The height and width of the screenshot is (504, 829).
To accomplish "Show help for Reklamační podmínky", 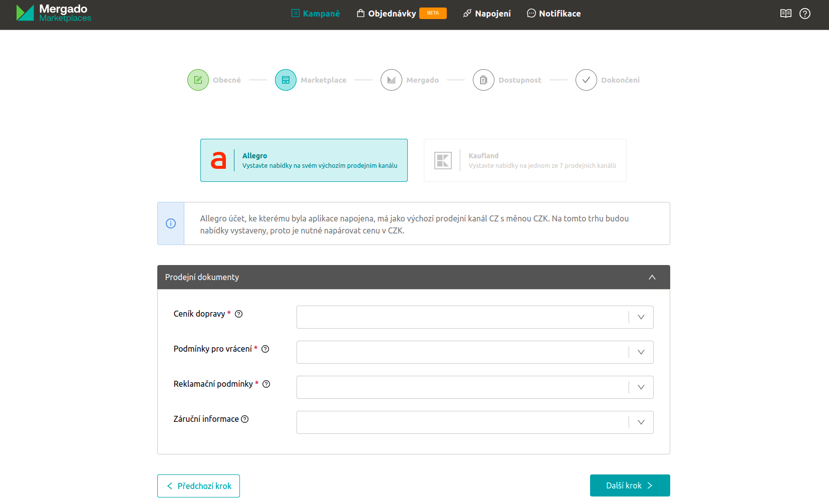I will point(266,384).
